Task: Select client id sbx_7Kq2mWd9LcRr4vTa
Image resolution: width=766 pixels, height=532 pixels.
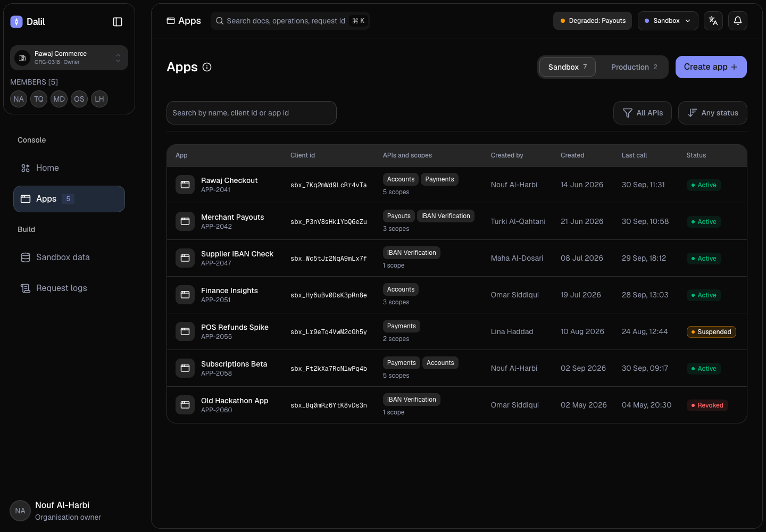Action: click(x=329, y=185)
